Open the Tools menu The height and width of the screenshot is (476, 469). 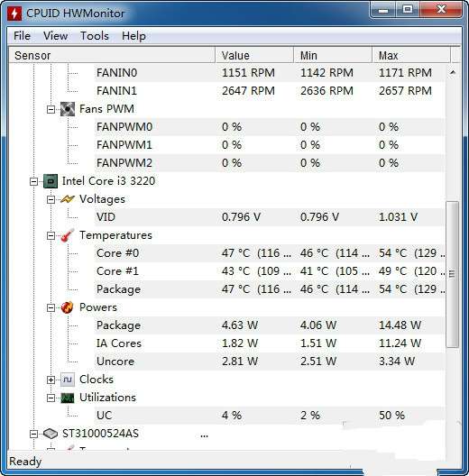click(95, 36)
